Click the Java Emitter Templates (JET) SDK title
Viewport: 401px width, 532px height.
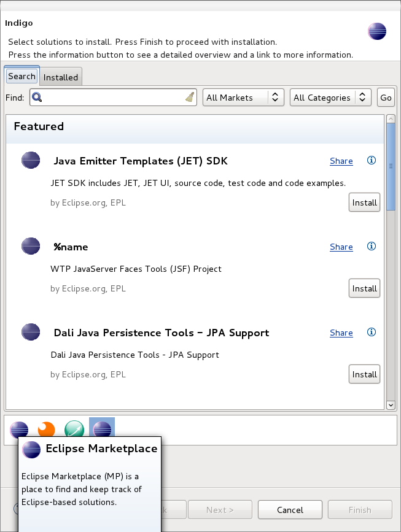click(x=141, y=161)
